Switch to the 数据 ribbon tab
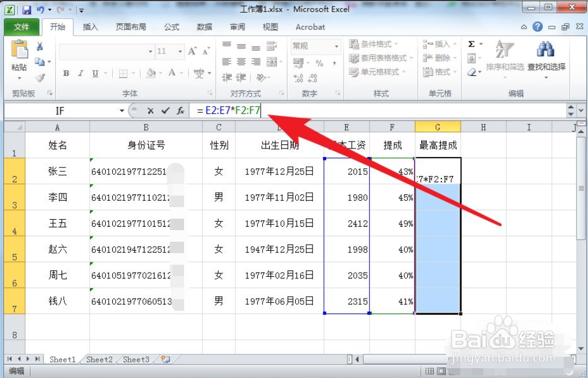 point(204,26)
